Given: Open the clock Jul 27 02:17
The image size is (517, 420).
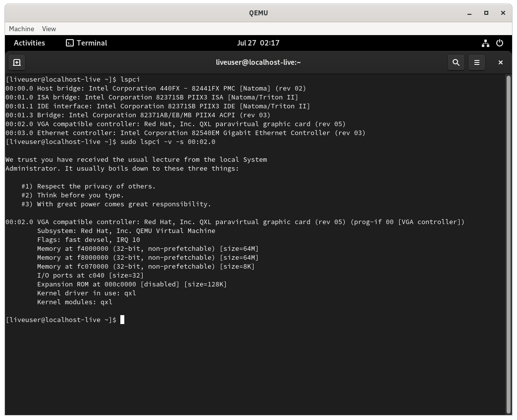Looking at the screenshot, I should pyautogui.click(x=258, y=43).
